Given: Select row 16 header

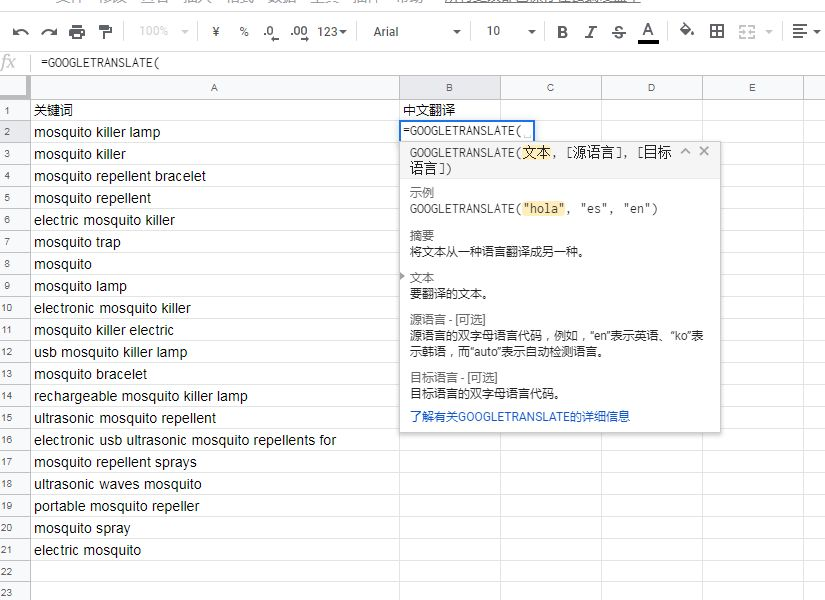Looking at the screenshot, I should coord(15,440).
